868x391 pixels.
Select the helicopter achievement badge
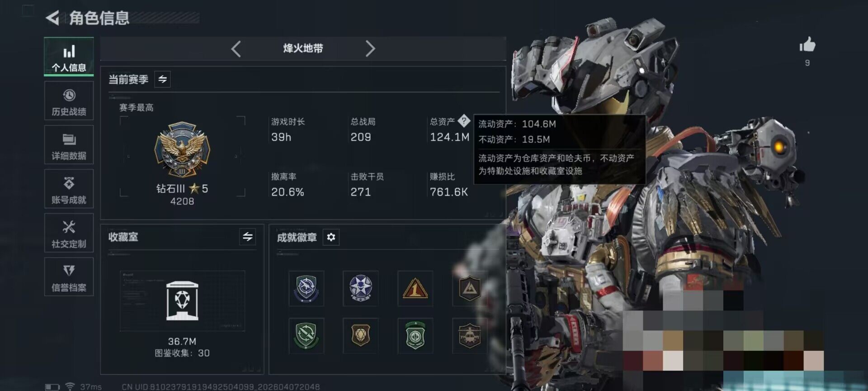click(x=470, y=336)
